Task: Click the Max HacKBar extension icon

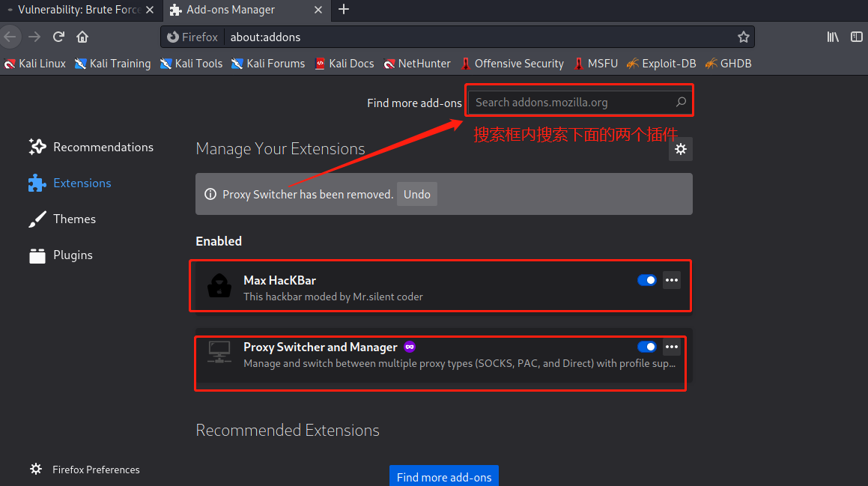Action: point(219,286)
